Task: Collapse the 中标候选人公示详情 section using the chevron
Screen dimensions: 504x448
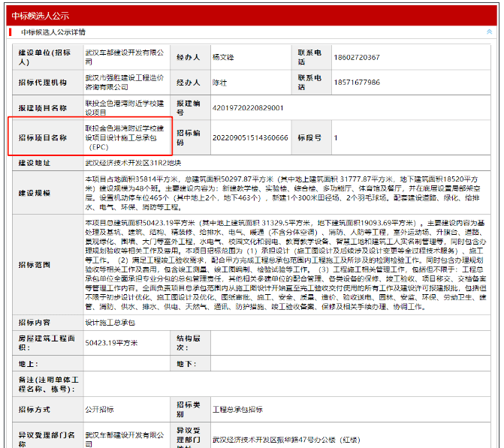Action: click(489, 32)
